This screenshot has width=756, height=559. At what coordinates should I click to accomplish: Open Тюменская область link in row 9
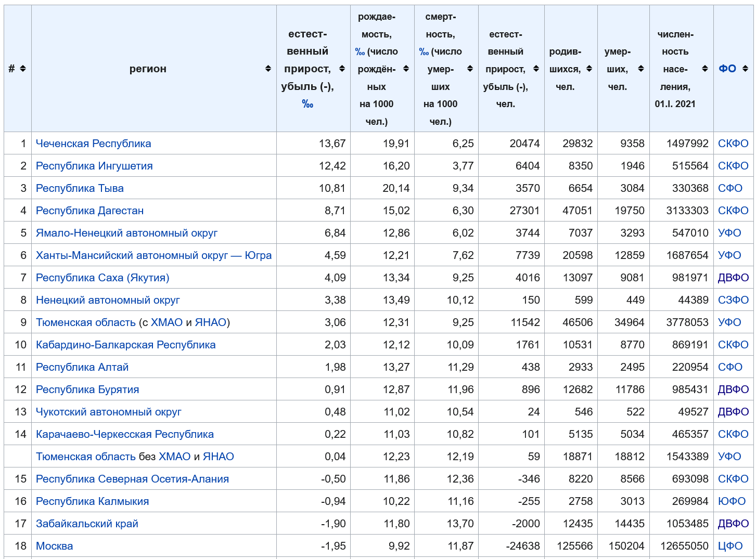(x=86, y=322)
